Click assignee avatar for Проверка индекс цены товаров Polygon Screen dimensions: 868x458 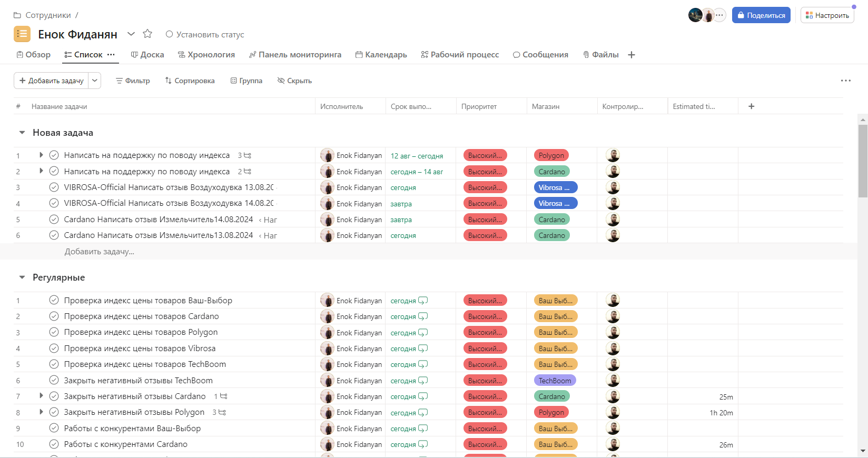(327, 332)
